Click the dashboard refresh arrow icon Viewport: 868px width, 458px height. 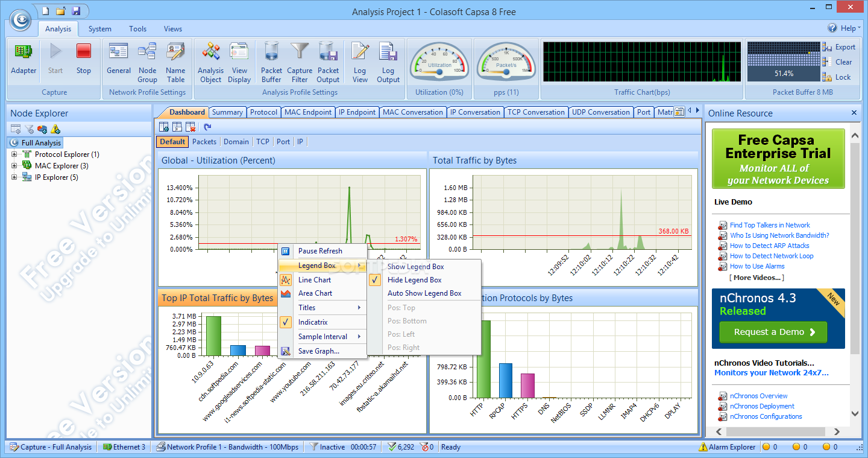coord(208,127)
